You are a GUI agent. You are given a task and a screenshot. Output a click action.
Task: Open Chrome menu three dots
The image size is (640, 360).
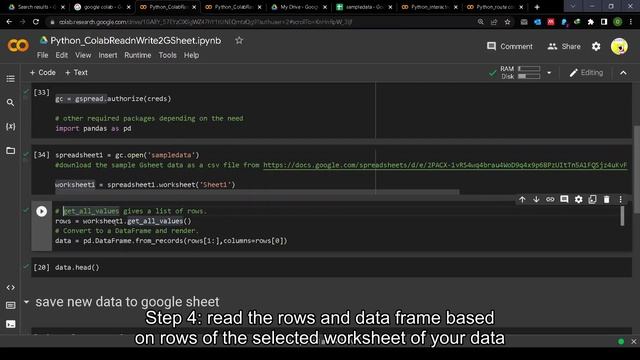coord(631,22)
